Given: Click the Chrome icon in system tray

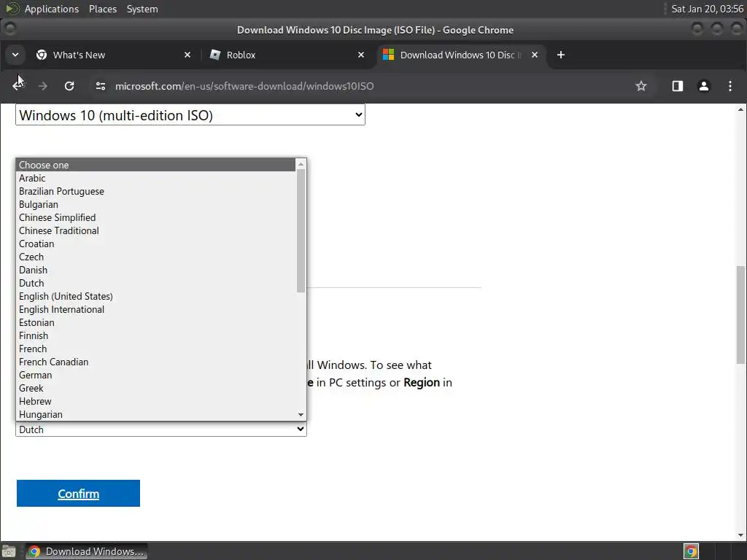Looking at the screenshot, I should [x=691, y=551].
